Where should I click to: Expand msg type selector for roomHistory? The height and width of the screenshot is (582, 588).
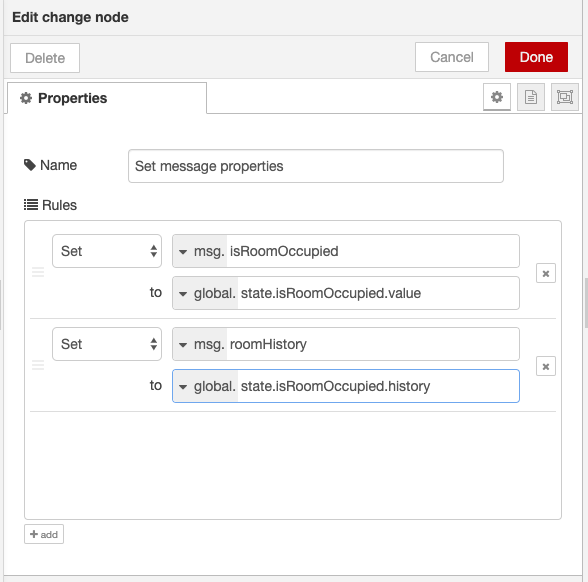(x=200, y=344)
